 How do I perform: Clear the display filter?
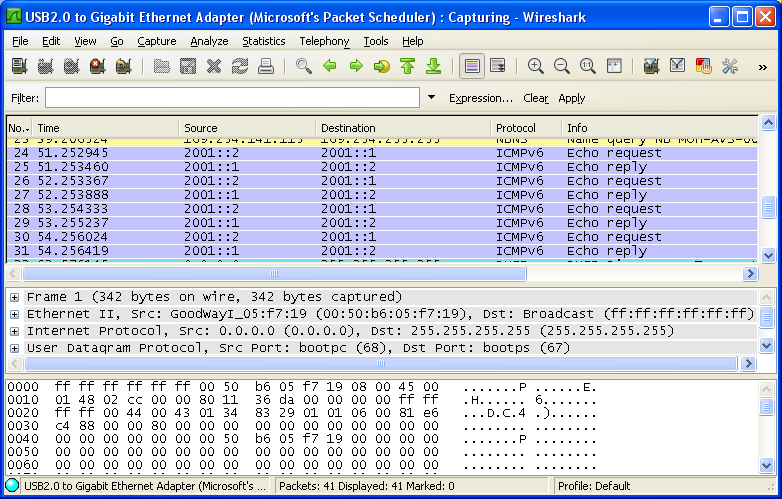[x=536, y=98]
